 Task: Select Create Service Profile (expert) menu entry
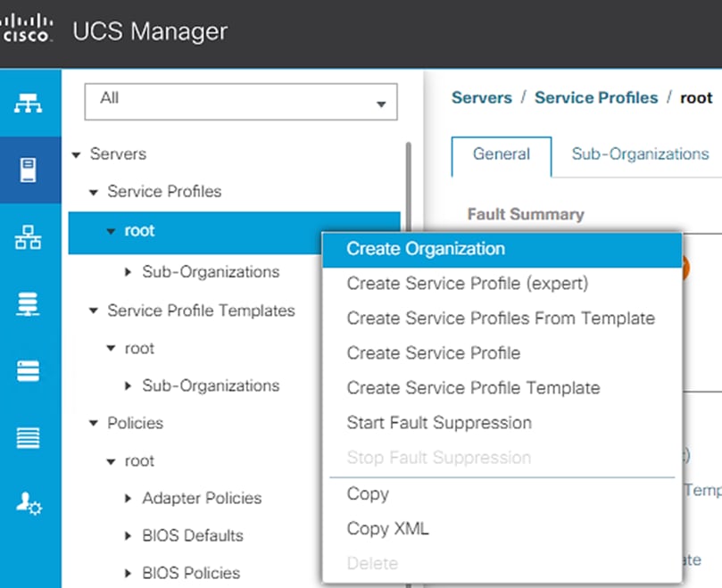coord(467,284)
